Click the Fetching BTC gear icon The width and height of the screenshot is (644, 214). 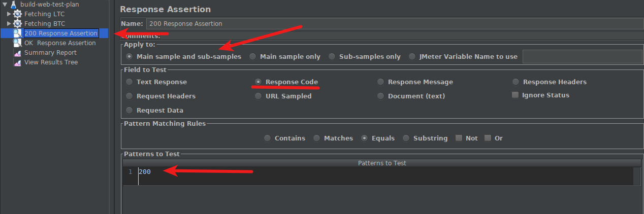click(17, 24)
